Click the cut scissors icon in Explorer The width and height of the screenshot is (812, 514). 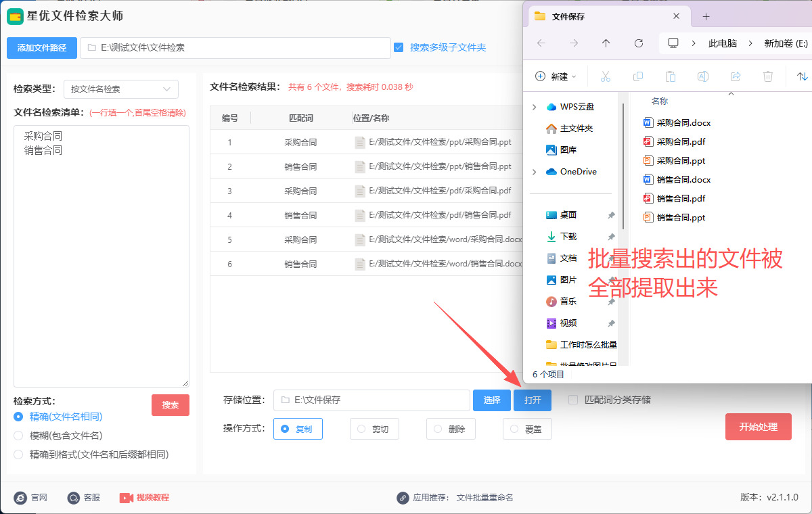pos(606,76)
